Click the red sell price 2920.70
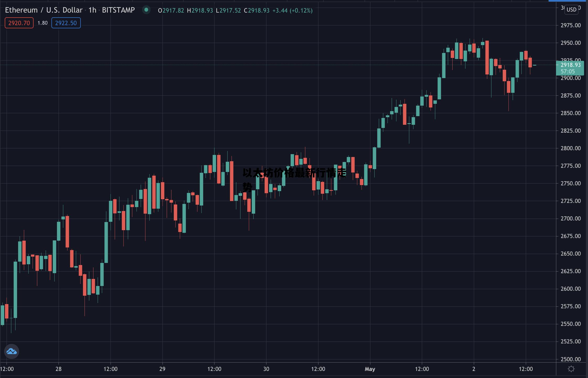Image resolution: width=588 pixels, height=378 pixels. pyautogui.click(x=19, y=23)
